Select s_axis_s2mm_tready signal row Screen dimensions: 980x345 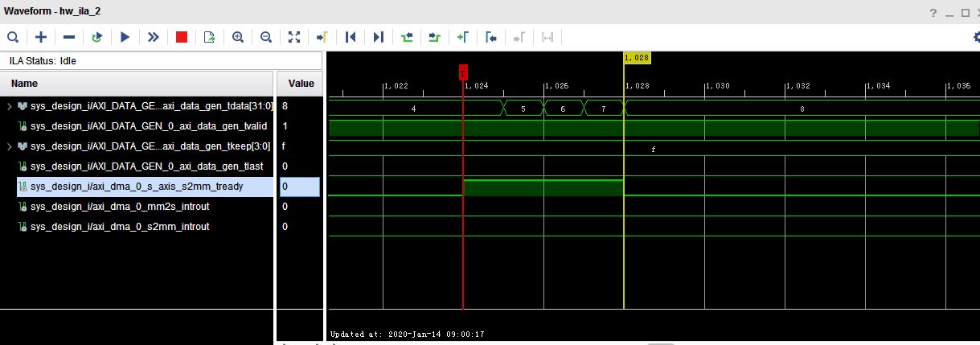point(145,187)
